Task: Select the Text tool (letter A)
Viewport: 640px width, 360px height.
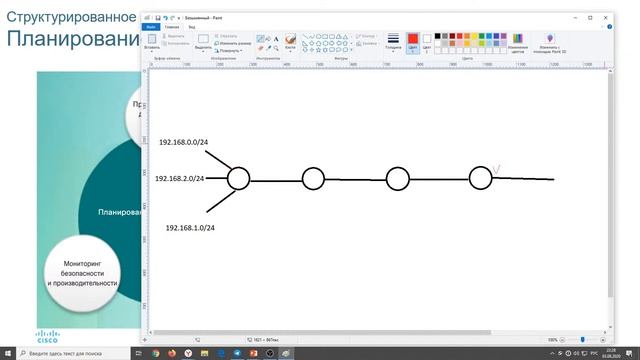Action: click(276, 39)
